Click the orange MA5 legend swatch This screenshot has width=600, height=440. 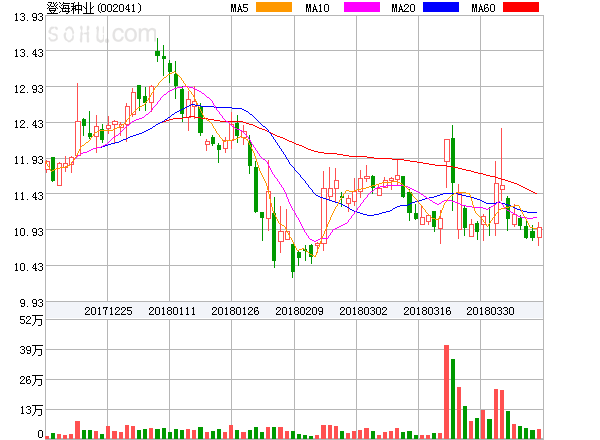[x=274, y=7]
